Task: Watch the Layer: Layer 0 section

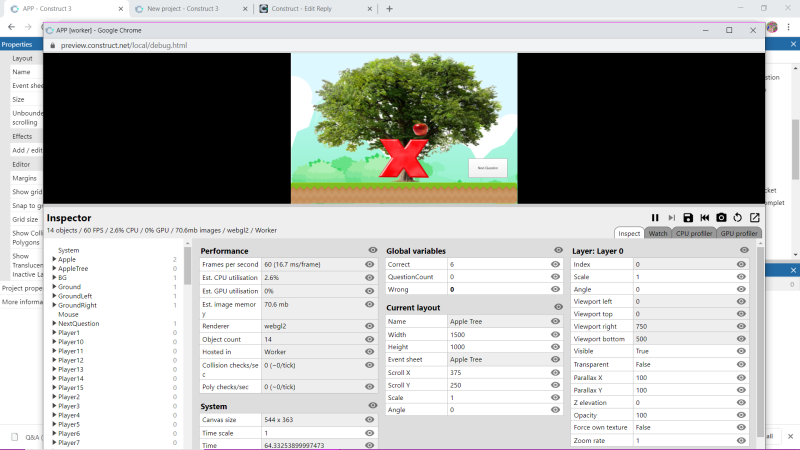Action: pyautogui.click(x=744, y=251)
